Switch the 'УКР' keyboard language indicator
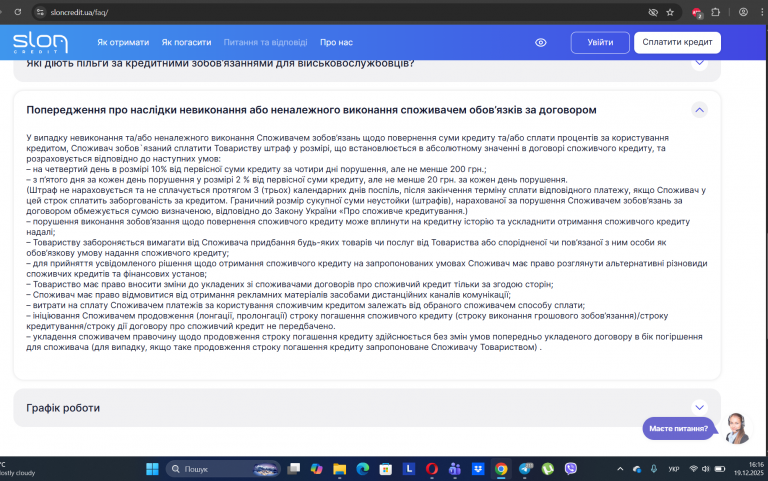Screen dimensions: 768x481 click(x=674, y=469)
